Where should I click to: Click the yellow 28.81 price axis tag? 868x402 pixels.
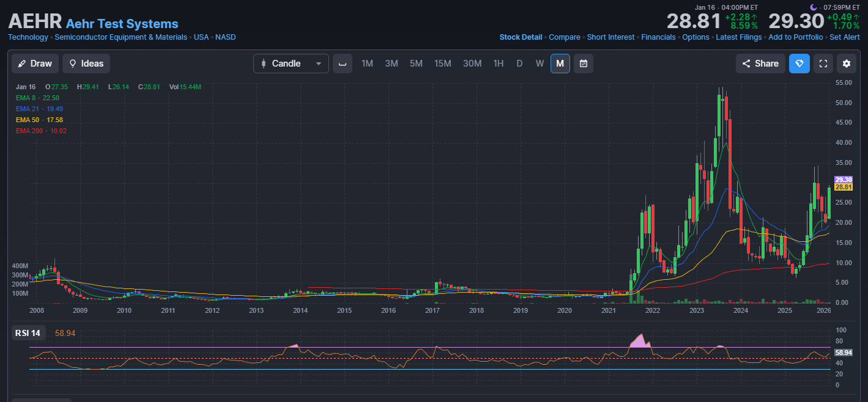coord(843,187)
